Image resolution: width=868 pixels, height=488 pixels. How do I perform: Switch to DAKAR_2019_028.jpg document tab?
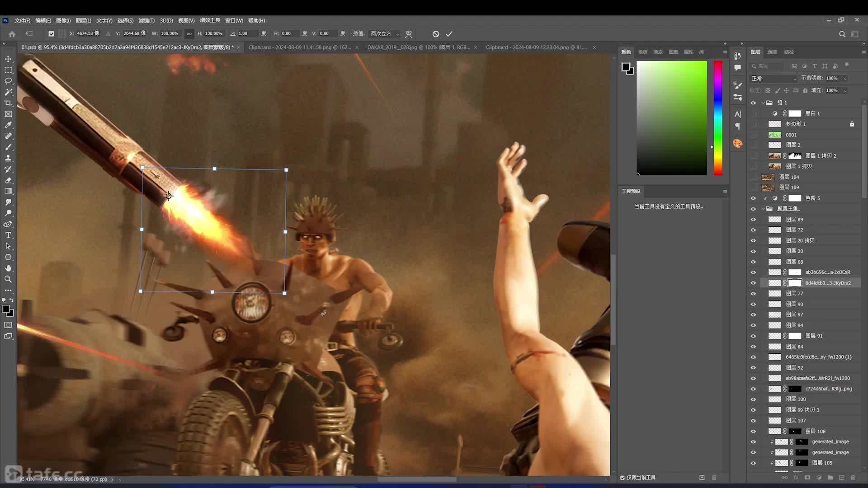pyautogui.click(x=418, y=47)
